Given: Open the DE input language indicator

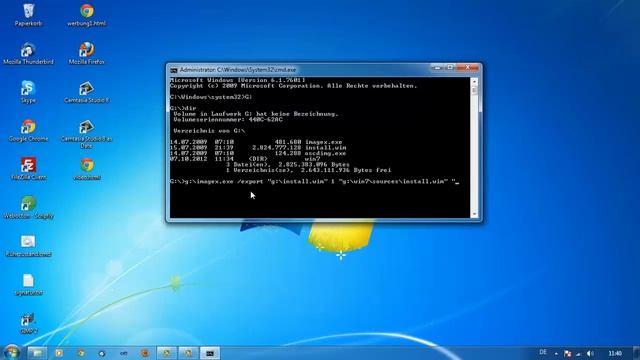Looking at the screenshot, I should point(543,352).
